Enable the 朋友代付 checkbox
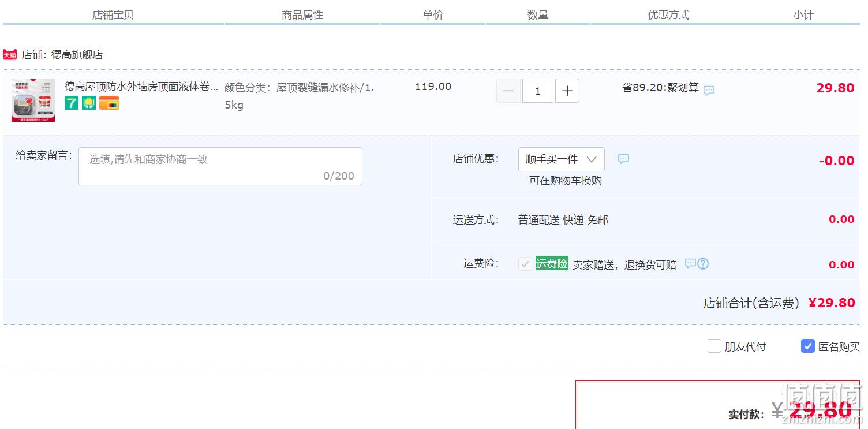This screenshot has height=429, width=868. click(x=714, y=346)
